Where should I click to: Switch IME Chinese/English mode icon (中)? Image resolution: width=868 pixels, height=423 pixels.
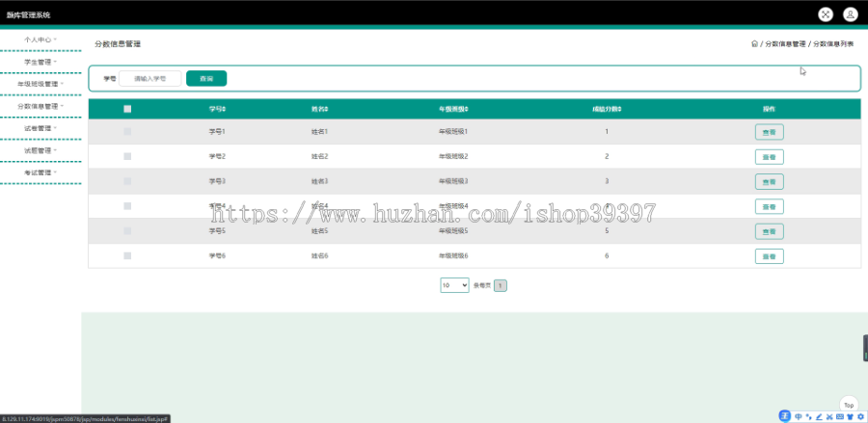coord(799,417)
